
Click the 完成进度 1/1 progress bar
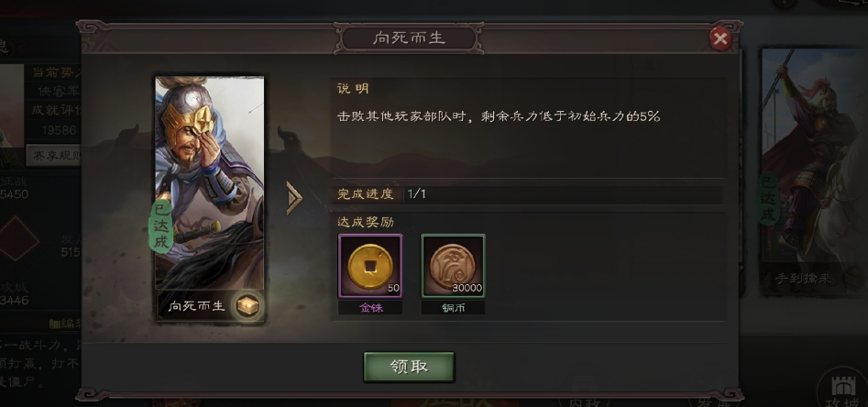coord(529,194)
